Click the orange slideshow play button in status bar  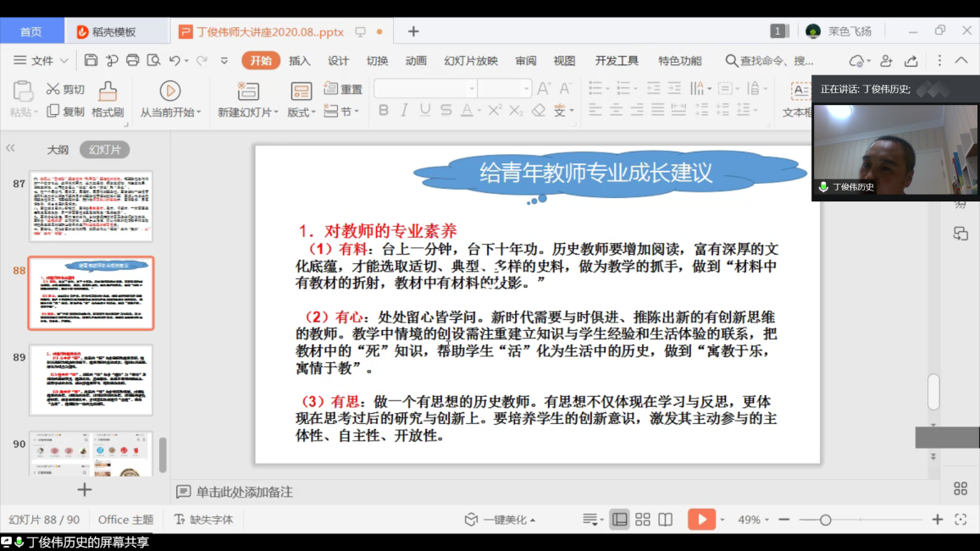click(700, 520)
